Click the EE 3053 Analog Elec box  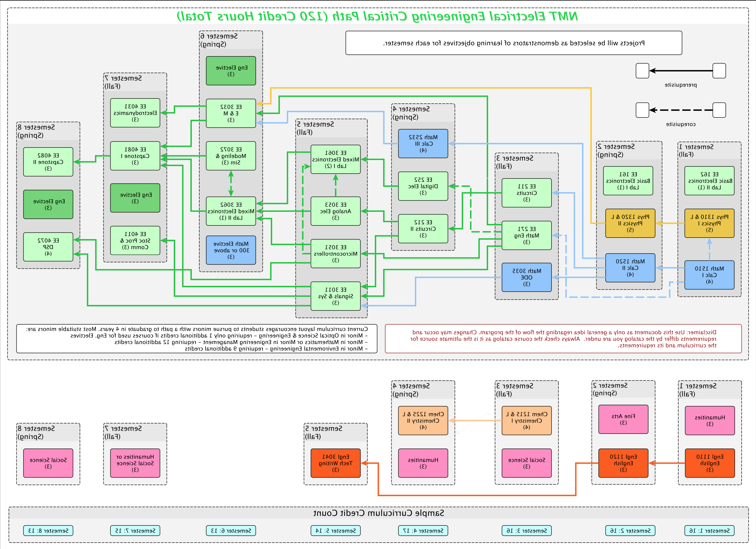[335, 211]
